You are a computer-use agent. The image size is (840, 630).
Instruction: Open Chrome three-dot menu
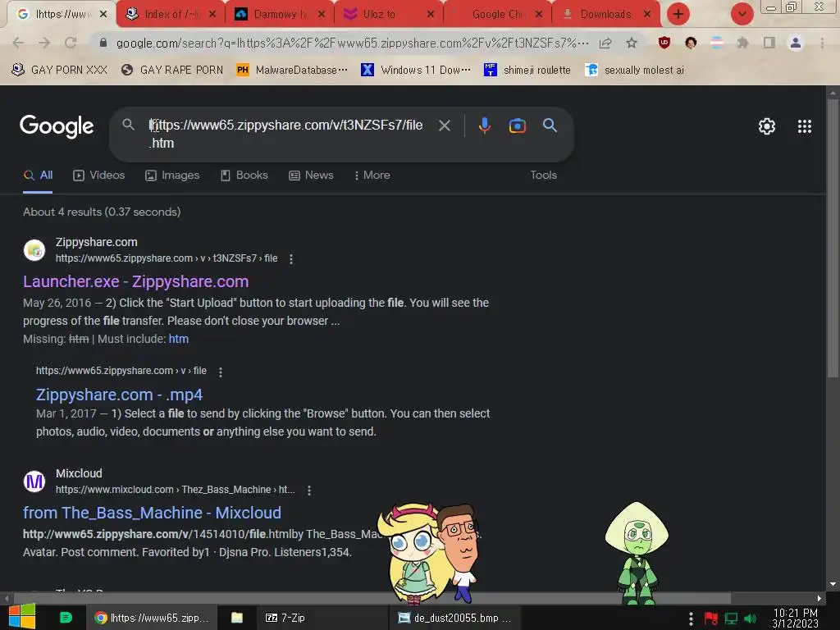click(822, 43)
